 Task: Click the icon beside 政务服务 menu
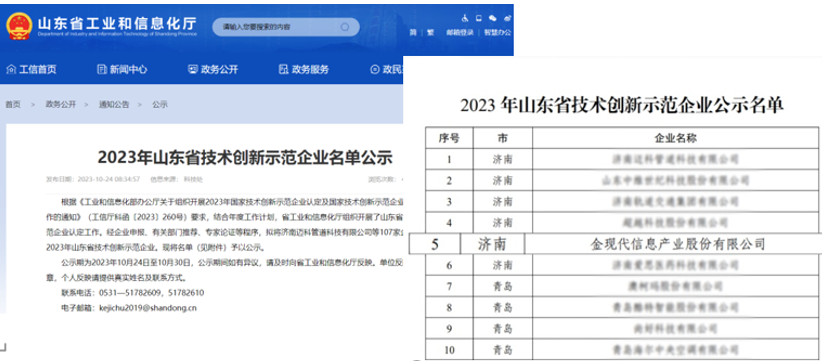[x=284, y=69]
